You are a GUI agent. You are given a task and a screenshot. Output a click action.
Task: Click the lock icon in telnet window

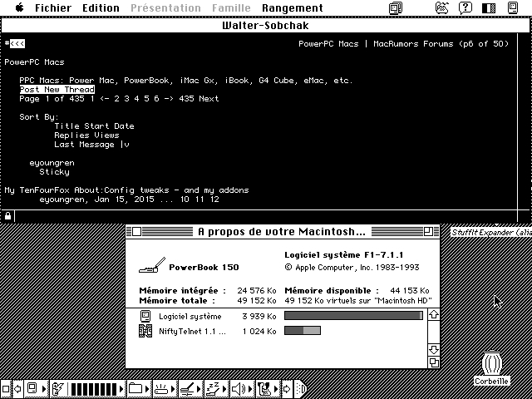point(7,216)
